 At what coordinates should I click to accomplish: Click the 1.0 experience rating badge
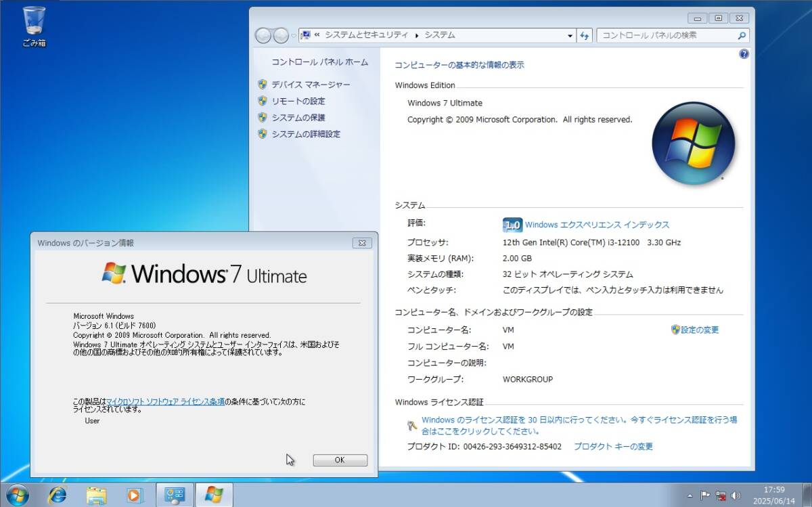[512, 225]
